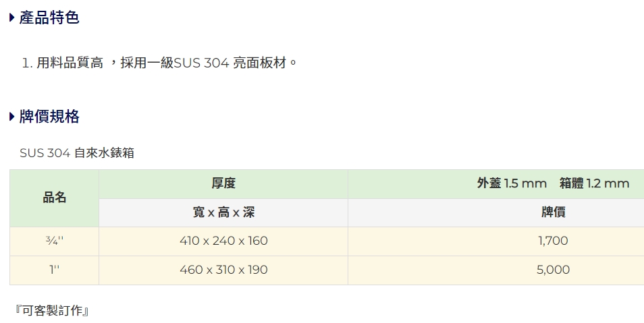Click the arrow marker beside 產品特色
The height and width of the screenshot is (323, 644).
(x=12, y=18)
